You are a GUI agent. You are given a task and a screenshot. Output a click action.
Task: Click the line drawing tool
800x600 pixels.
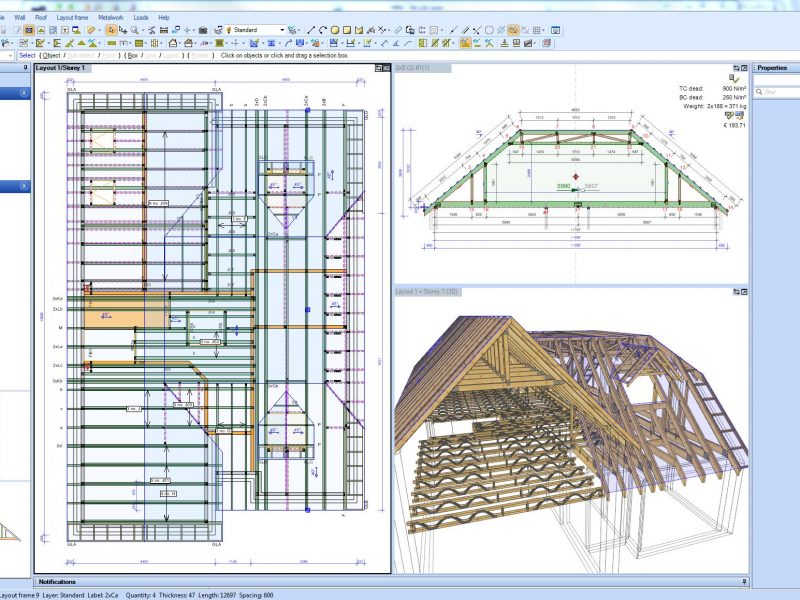pos(310,30)
